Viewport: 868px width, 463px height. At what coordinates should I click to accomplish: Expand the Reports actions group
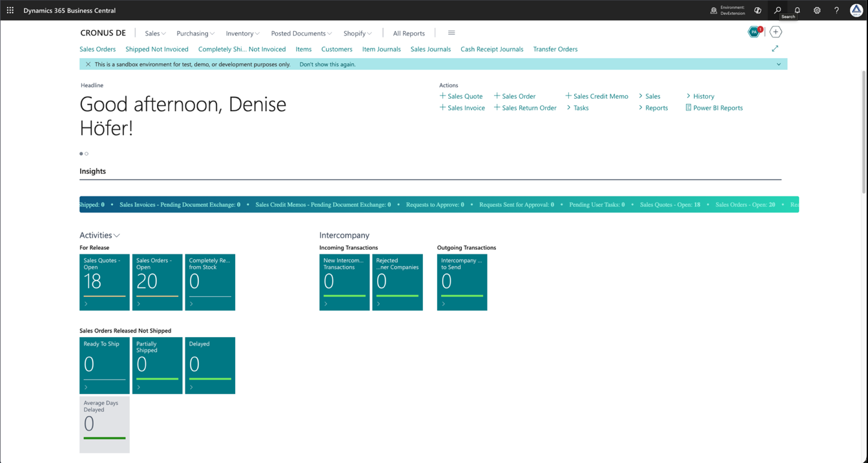tap(654, 108)
